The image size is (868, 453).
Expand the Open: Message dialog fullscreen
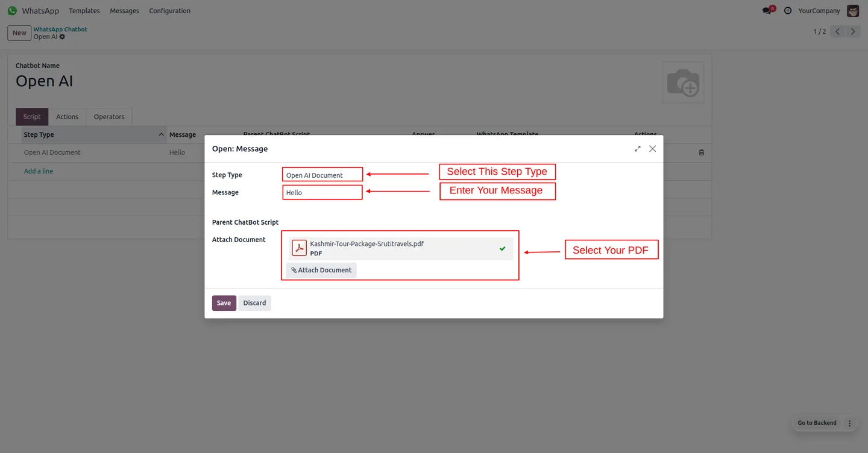[638, 149]
